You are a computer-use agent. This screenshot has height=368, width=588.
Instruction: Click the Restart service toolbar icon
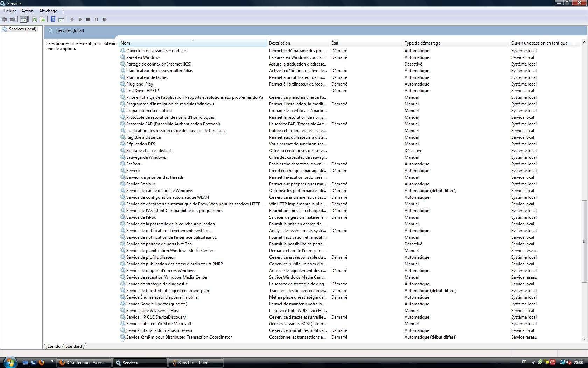click(x=104, y=19)
